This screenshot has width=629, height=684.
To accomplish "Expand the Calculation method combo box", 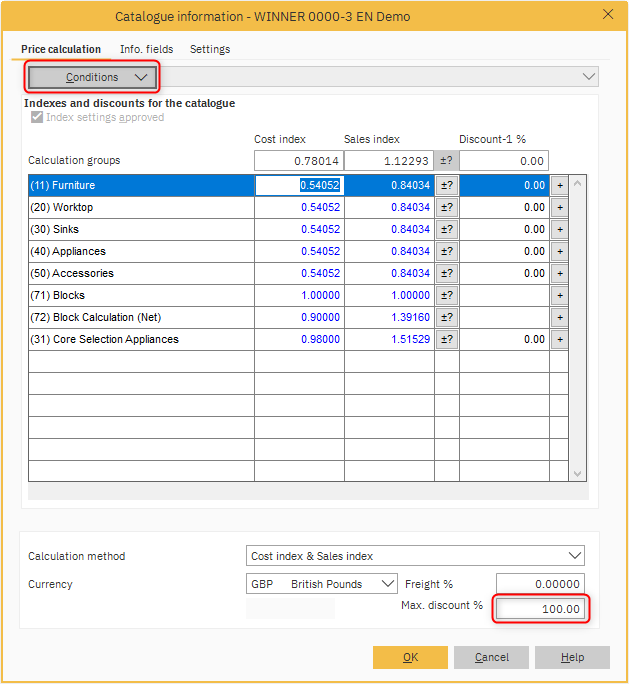I will tap(415, 556).
